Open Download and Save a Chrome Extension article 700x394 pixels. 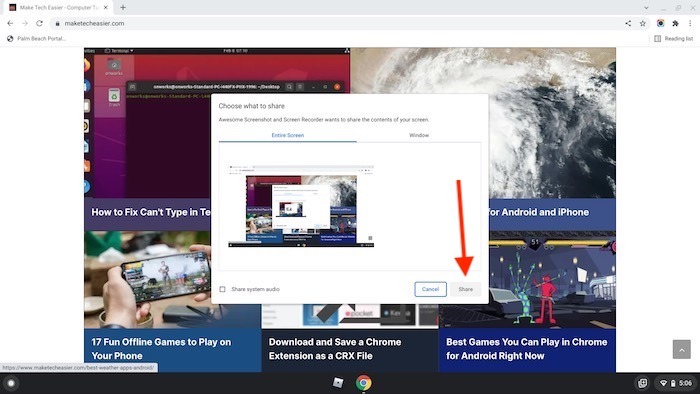[335, 349]
